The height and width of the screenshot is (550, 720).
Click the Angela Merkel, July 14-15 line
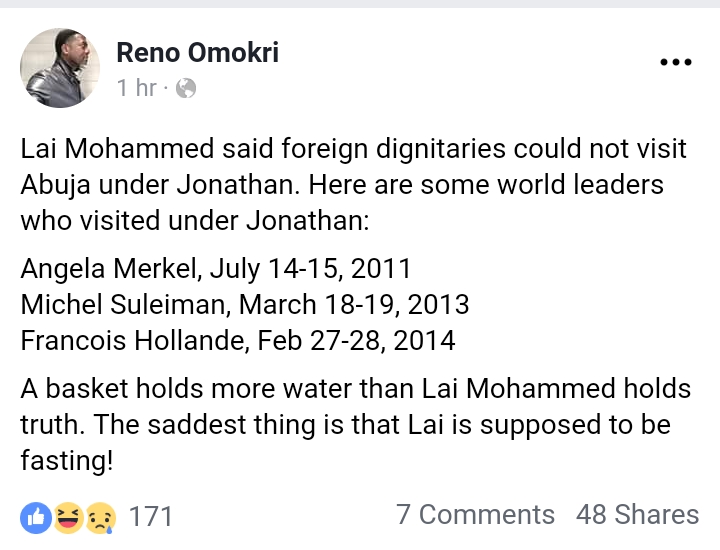pos(216,269)
